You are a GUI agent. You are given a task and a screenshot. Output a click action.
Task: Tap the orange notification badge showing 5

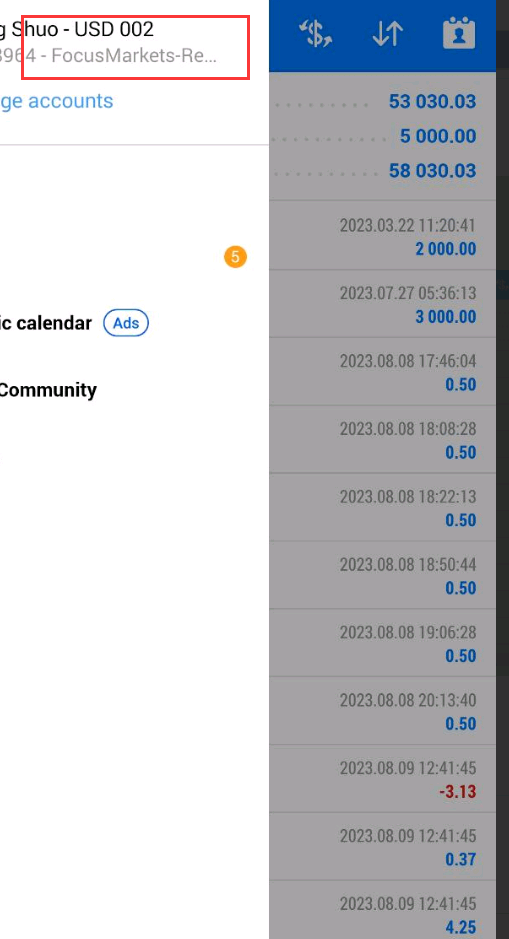(235, 257)
